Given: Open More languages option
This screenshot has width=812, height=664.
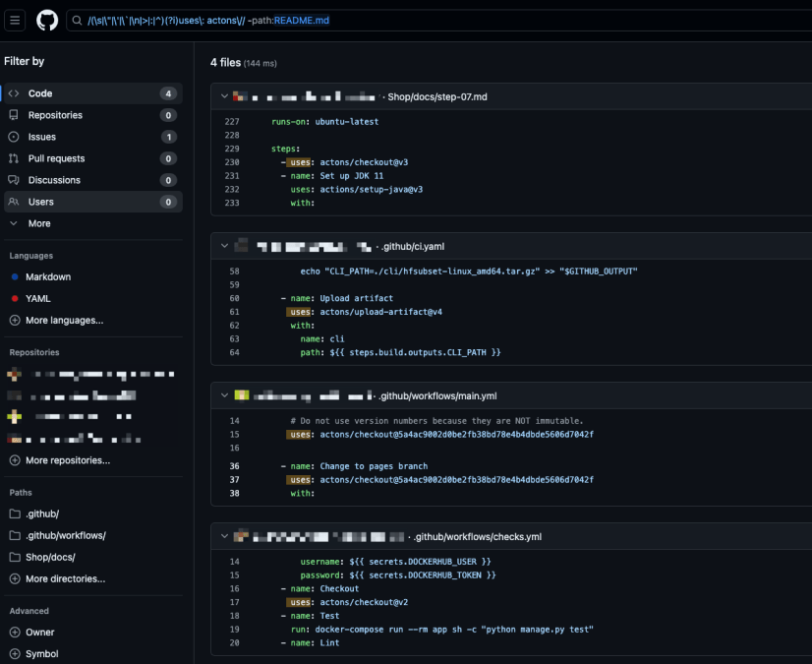Looking at the screenshot, I should click(x=64, y=321).
